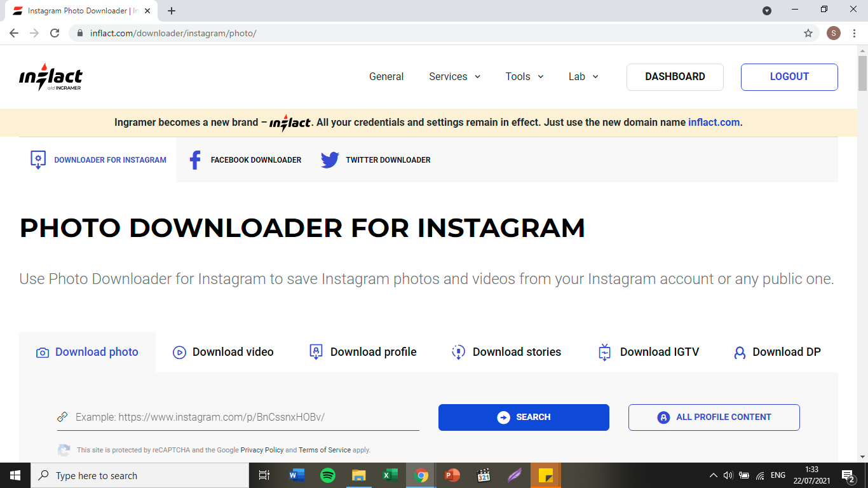Click the Windows taskbar search box

tap(140, 475)
